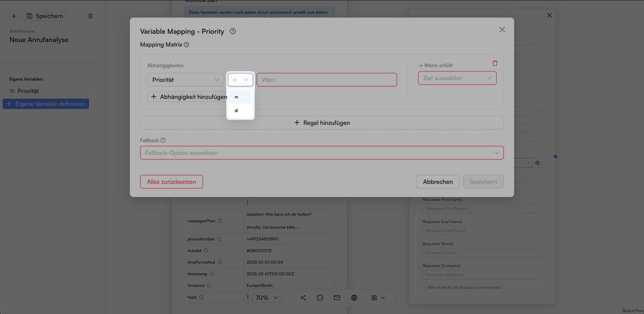This screenshot has height=314, width=644.
Task: Click the globe icon in bottom toolbar
Action: pos(354,298)
